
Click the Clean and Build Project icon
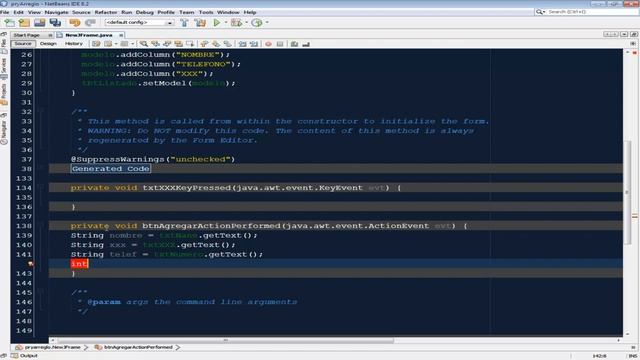tap(200, 23)
